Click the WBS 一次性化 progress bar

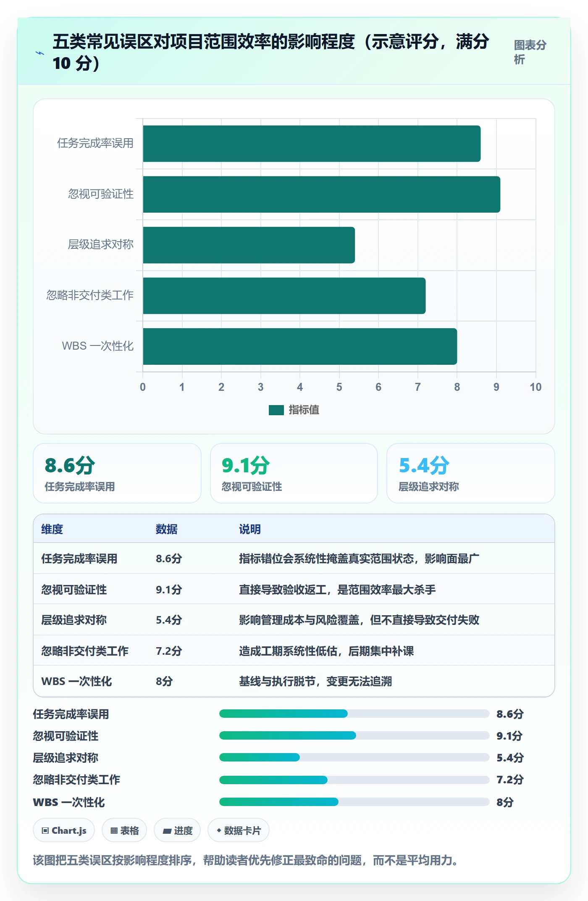(354, 802)
